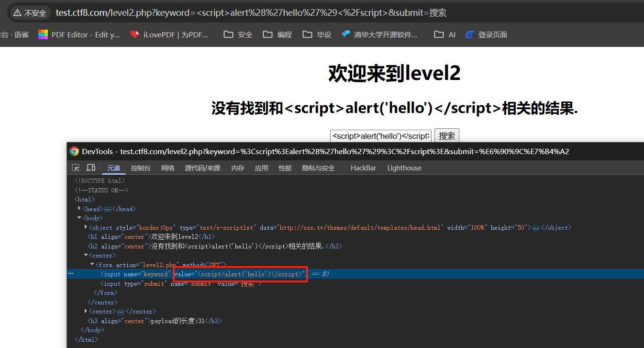The image size is (644, 348).
Task: Switch to the 网络 tab
Action: 168,168
